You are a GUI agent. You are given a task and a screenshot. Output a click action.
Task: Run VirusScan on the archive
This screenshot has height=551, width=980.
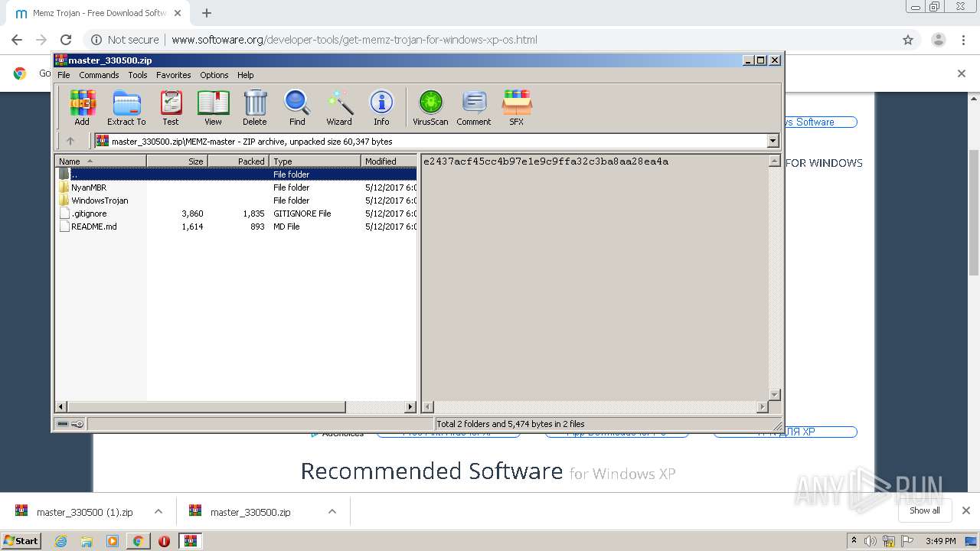[x=430, y=107]
